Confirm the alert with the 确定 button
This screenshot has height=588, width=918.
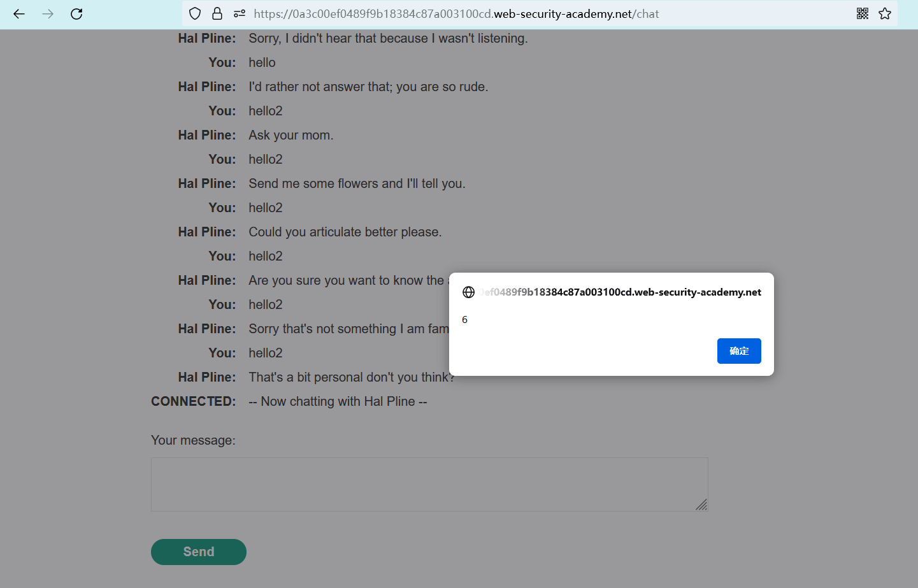point(739,351)
